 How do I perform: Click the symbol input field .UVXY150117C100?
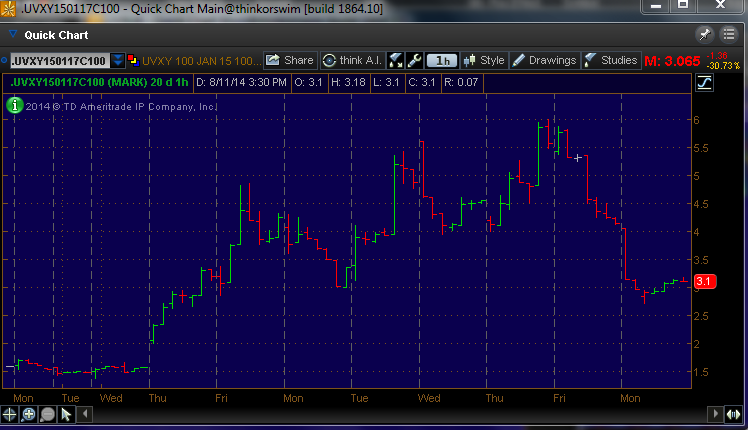click(59, 60)
